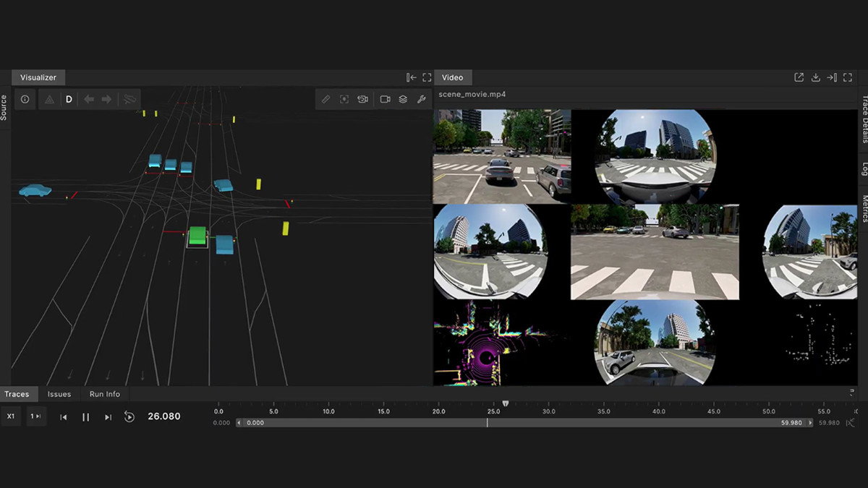Click the timeline playhead marker
This screenshot has width=868, height=488.
pos(506,404)
